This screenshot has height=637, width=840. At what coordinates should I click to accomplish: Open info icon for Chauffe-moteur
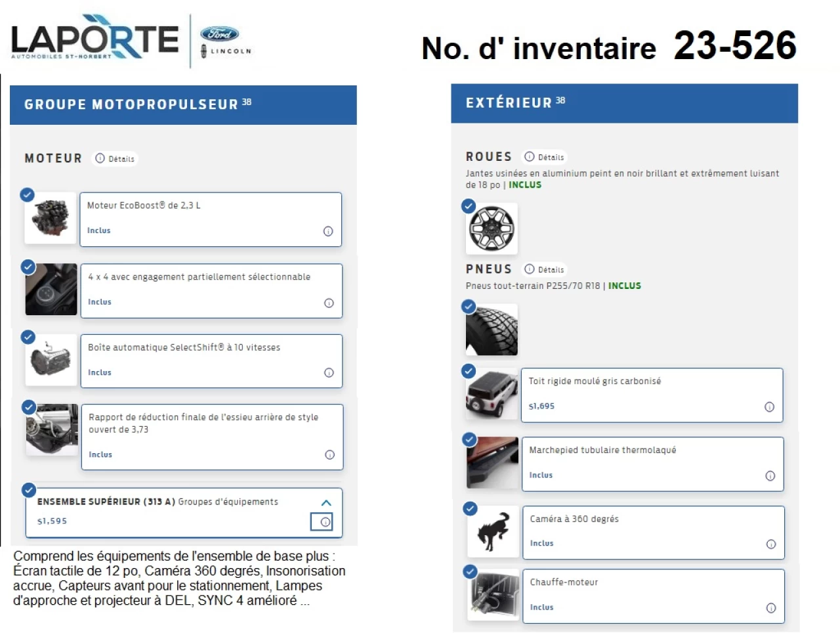(x=771, y=608)
